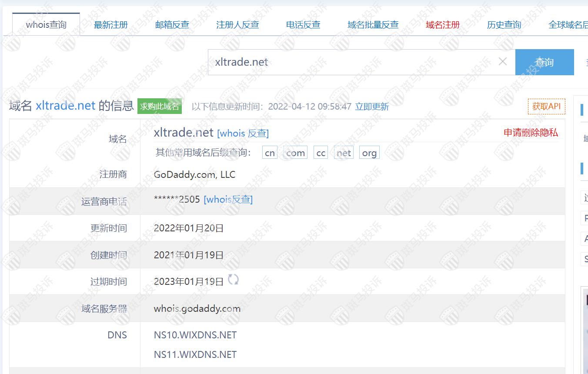
Task: Open 邮箱反查 tab
Action: click(172, 25)
